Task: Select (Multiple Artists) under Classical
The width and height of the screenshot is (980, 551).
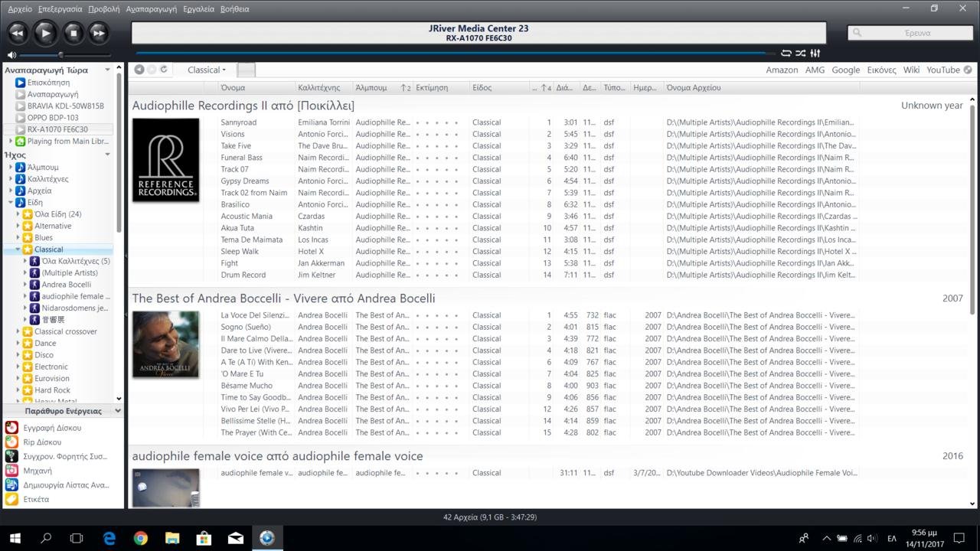Action: 70,272
